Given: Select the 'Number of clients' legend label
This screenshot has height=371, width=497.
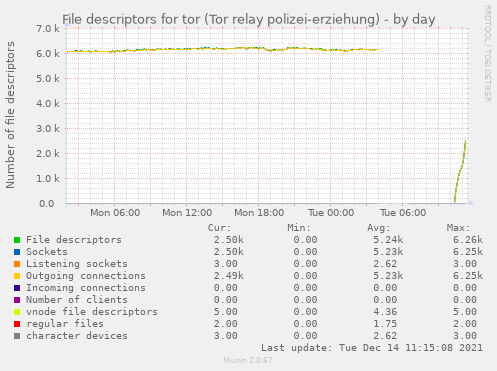Looking at the screenshot, I should click(x=77, y=300).
